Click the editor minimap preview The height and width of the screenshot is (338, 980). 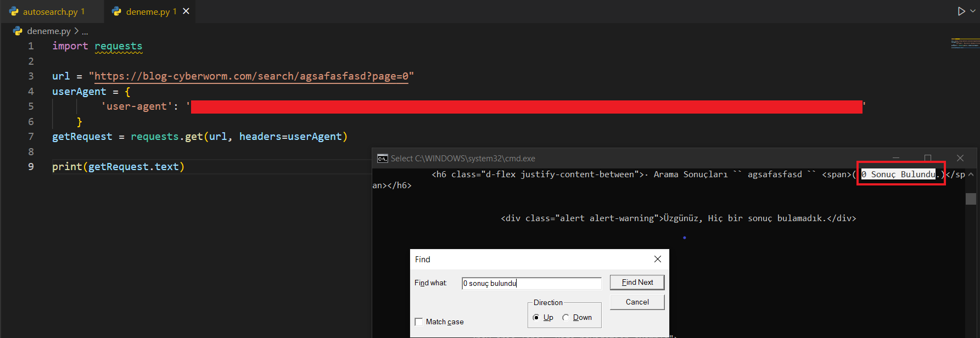point(965,43)
